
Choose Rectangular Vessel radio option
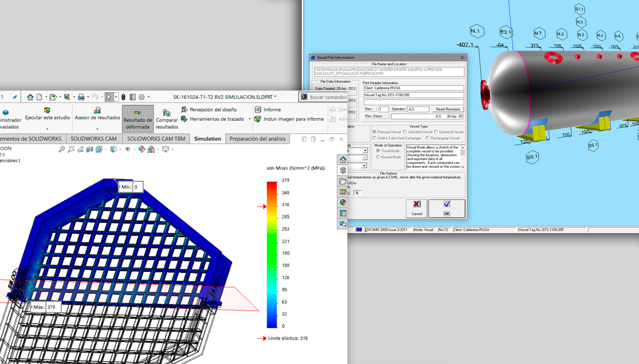428,138
